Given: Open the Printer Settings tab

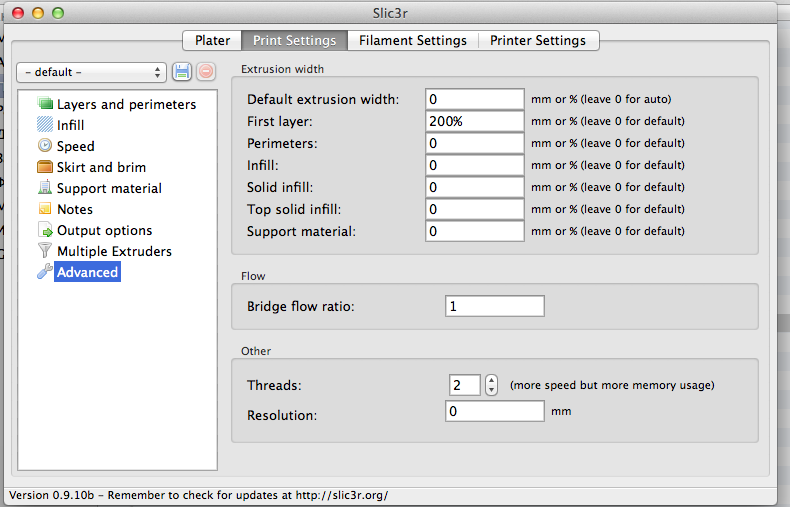Looking at the screenshot, I should coord(539,40).
